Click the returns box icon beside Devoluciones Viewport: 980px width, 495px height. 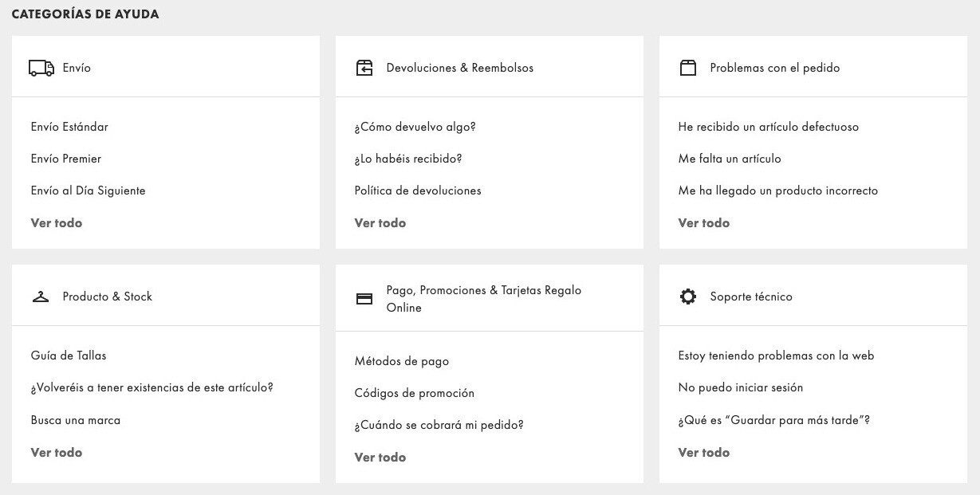coord(364,68)
